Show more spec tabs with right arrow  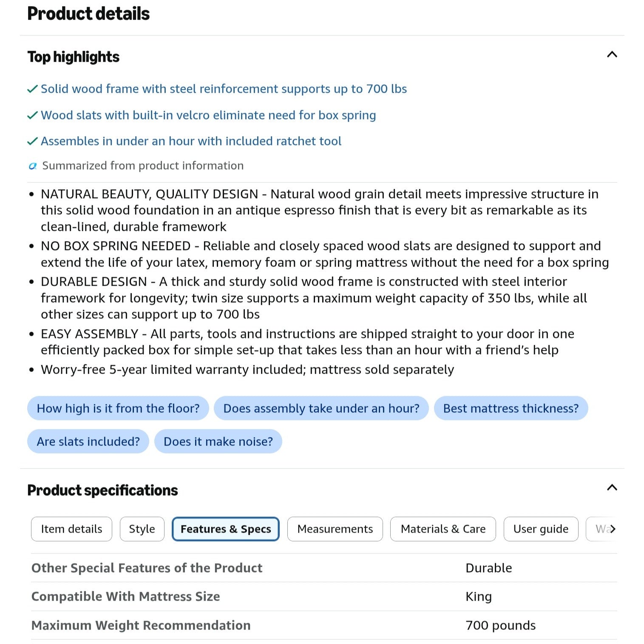coord(613,529)
